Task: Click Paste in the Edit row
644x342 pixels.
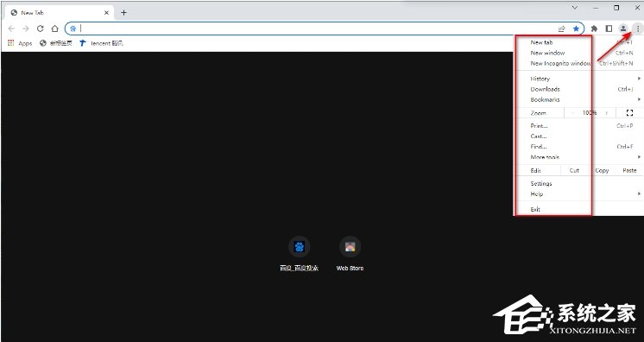Action: (629, 170)
